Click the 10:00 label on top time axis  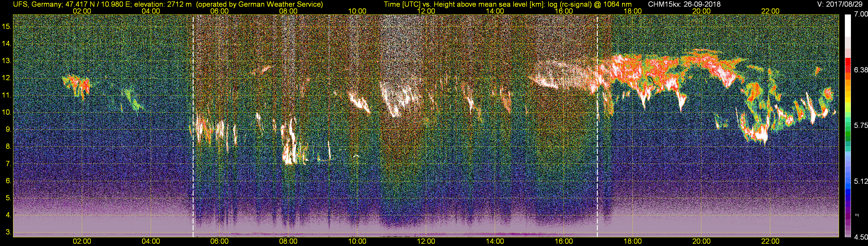[x=357, y=11]
